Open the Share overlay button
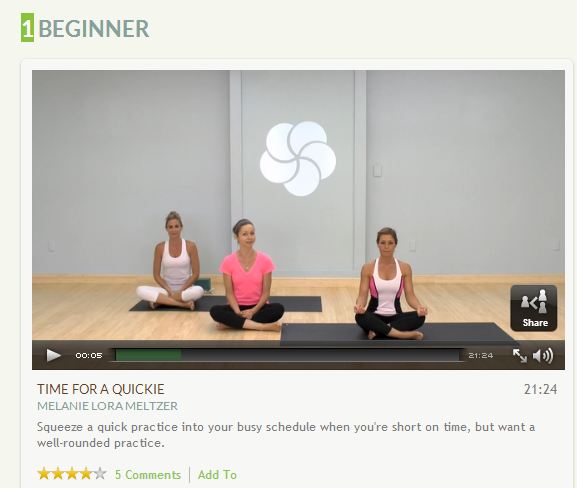This screenshot has width=577, height=488. 534,308
